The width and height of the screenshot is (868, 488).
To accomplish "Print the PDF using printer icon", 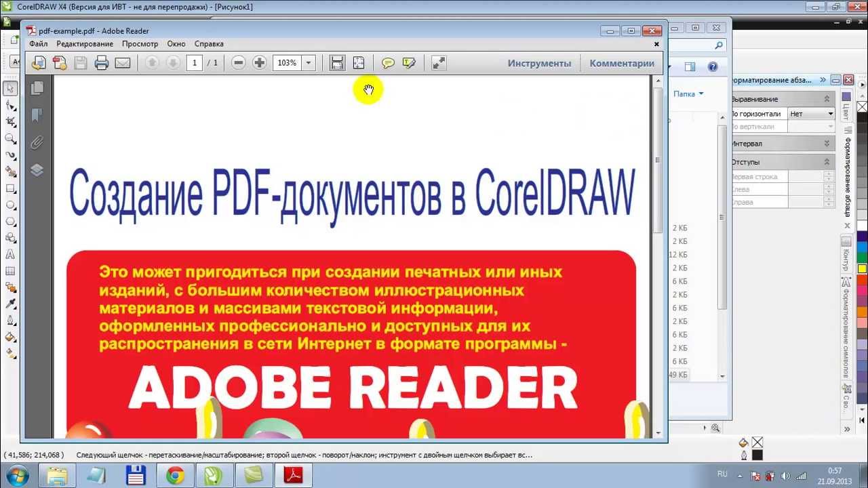I will 102,63.
